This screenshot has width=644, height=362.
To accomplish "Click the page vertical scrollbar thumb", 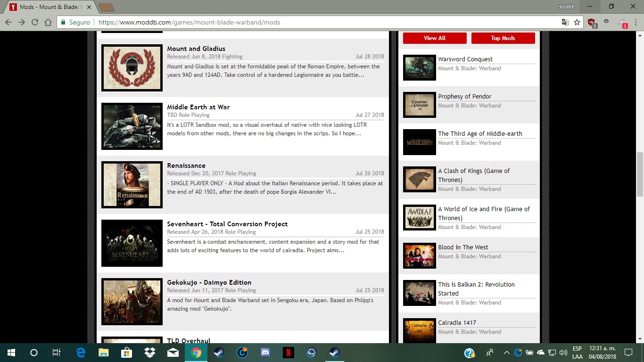I will pyautogui.click(x=640, y=174).
